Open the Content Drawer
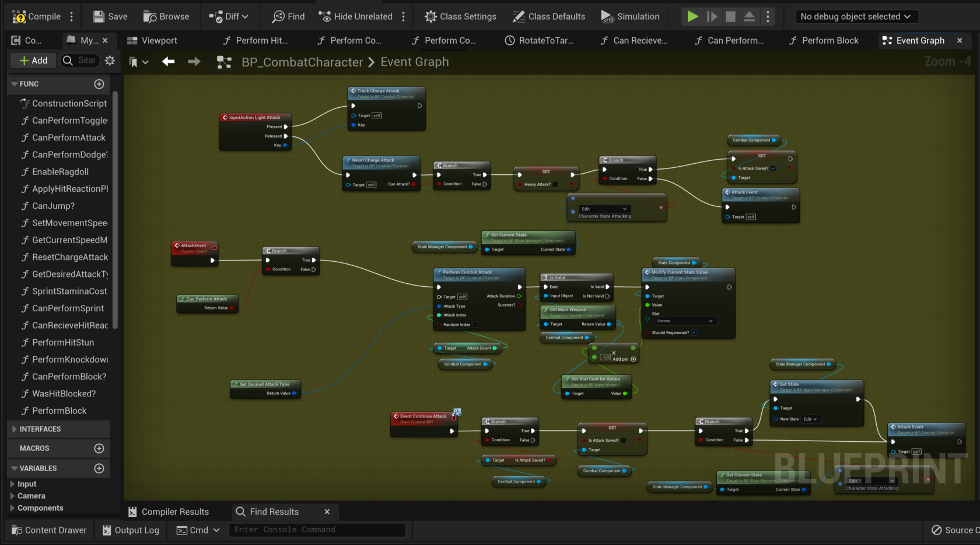Image resolution: width=980 pixels, height=545 pixels. coord(49,530)
